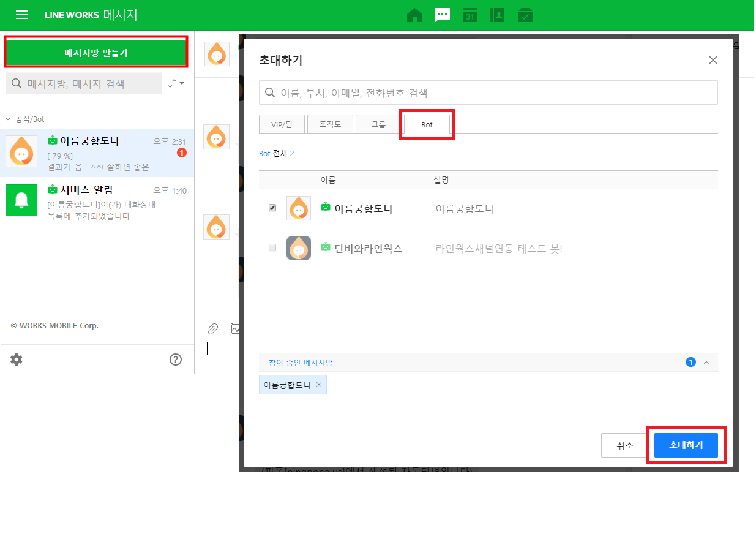Click the green bot icon beside 단비와라인웍스
756x539 pixels.
point(326,247)
